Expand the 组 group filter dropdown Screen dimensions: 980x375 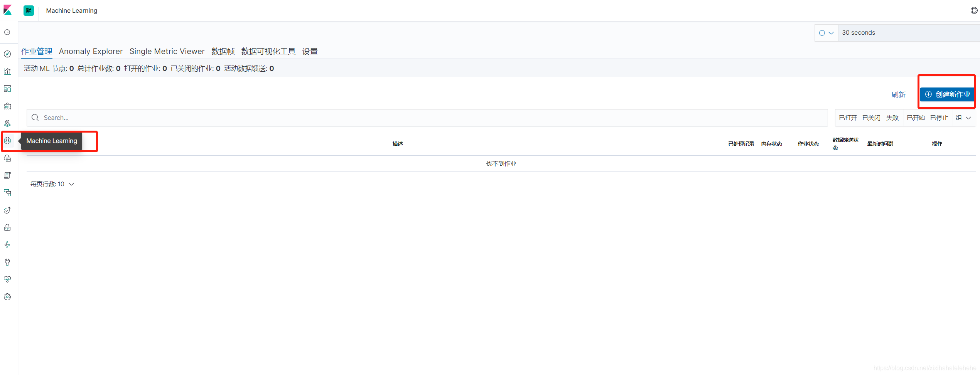click(963, 118)
